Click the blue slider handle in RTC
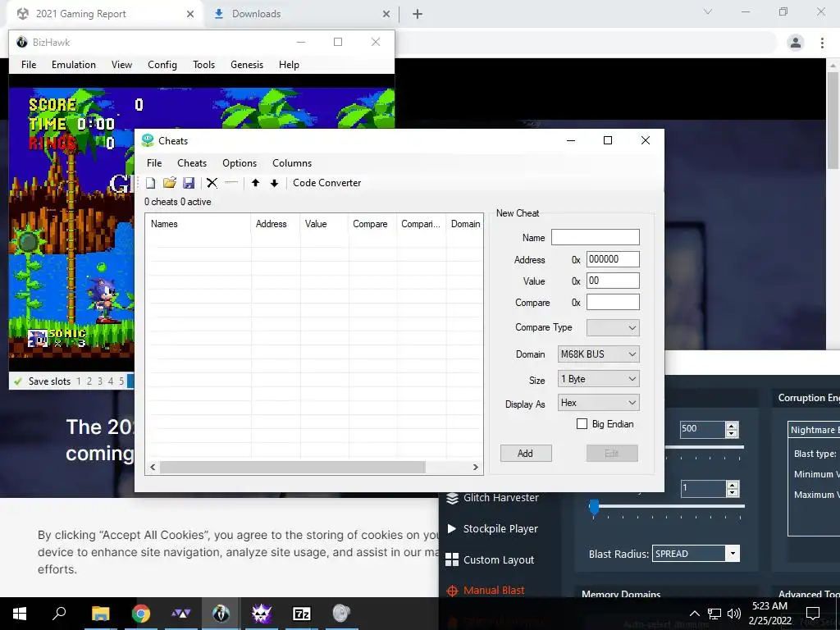 pyautogui.click(x=594, y=506)
